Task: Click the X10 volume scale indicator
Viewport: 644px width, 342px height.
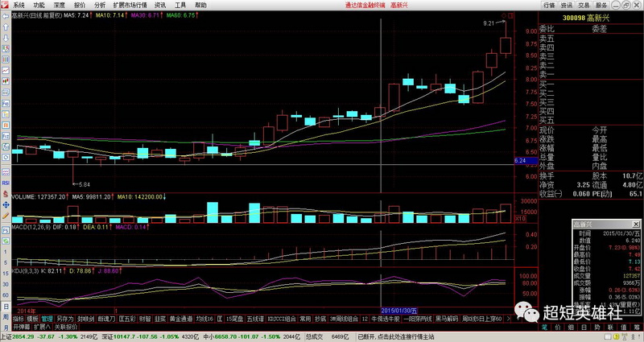Action: [x=521, y=218]
